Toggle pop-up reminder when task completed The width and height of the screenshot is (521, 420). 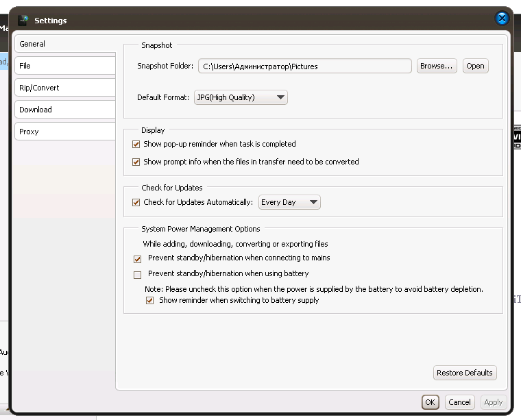[136, 144]
